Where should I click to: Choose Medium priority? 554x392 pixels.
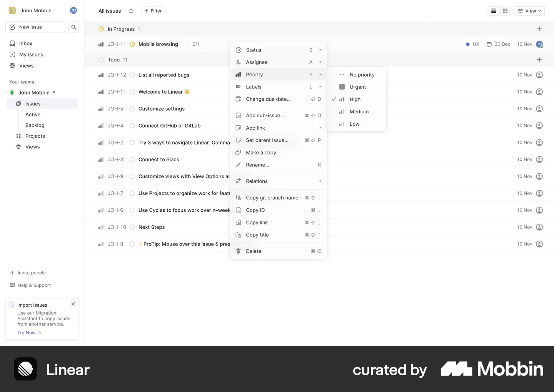357,111
